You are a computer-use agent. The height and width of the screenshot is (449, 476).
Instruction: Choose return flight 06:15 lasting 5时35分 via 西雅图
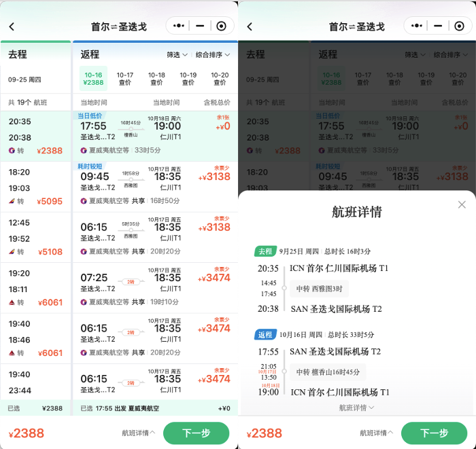(x=155, y=237)
